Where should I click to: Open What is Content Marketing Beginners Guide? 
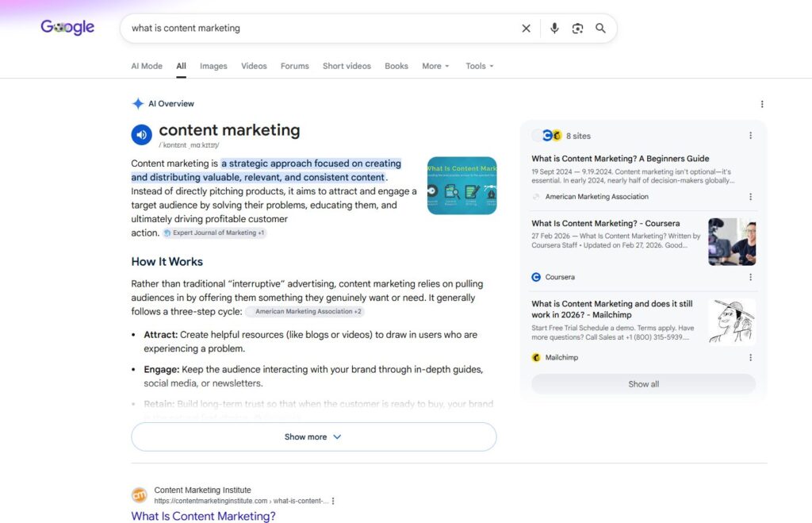(x=620, y=159)
